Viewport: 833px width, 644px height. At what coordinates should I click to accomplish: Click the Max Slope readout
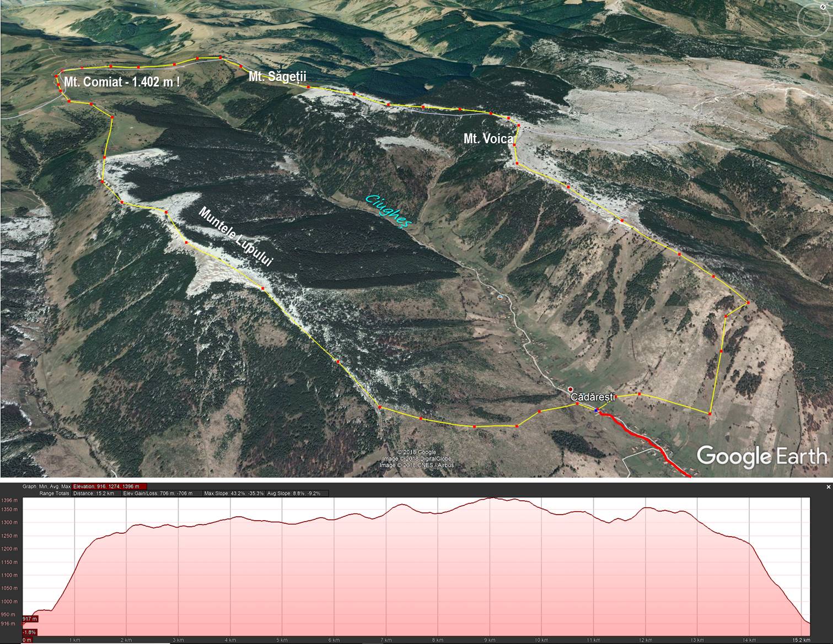pyautogui.click(x=234, y=493)
